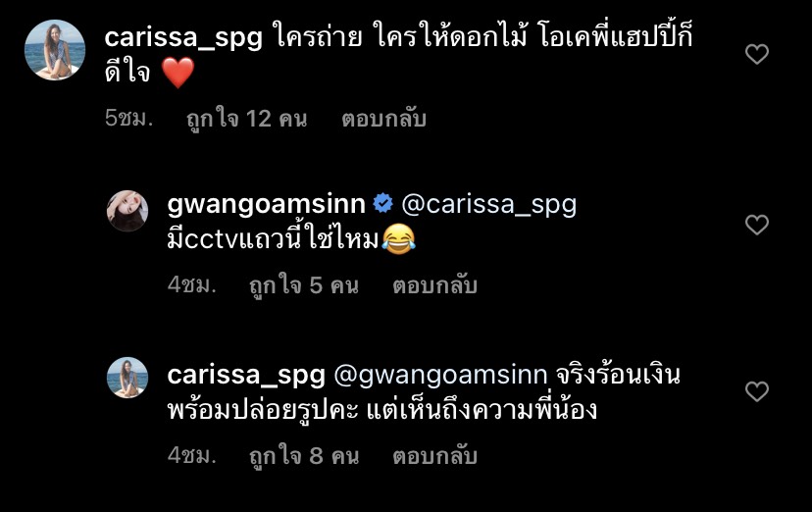This screenshot has height=512, width=812.
Task: Open carissa_spg's profile picture on the top comment
Action: [55, 50]
